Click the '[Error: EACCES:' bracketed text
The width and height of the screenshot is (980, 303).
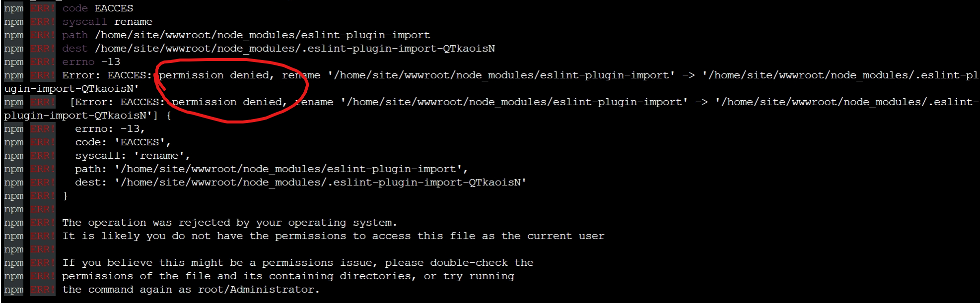coord(118,102)
